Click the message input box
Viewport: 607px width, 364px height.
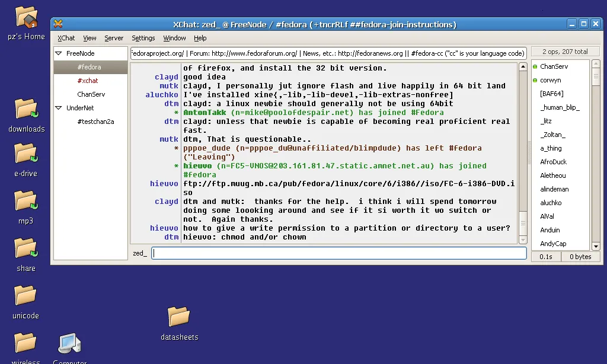[x=338, y=253]
